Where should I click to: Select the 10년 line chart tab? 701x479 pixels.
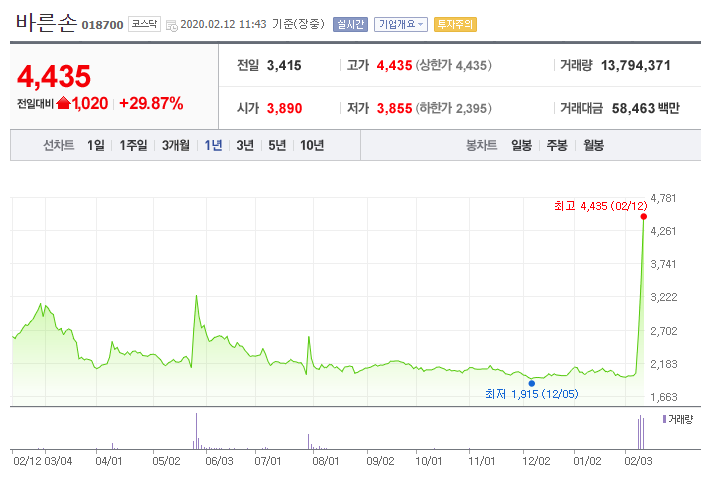312,145
